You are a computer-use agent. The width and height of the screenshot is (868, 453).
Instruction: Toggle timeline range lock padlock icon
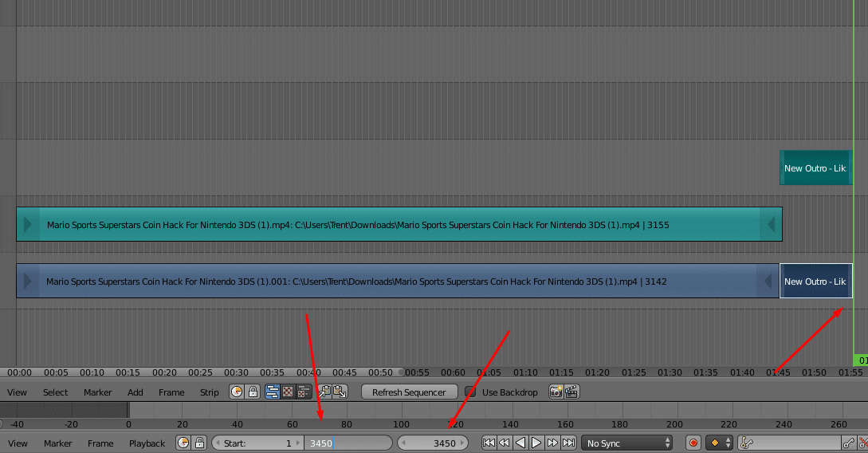[199, 443]
